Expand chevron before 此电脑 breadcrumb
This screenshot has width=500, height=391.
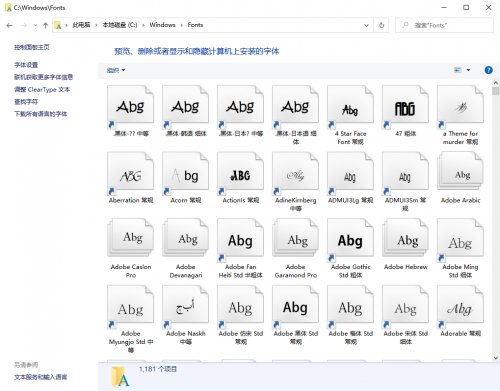(66, 25)
